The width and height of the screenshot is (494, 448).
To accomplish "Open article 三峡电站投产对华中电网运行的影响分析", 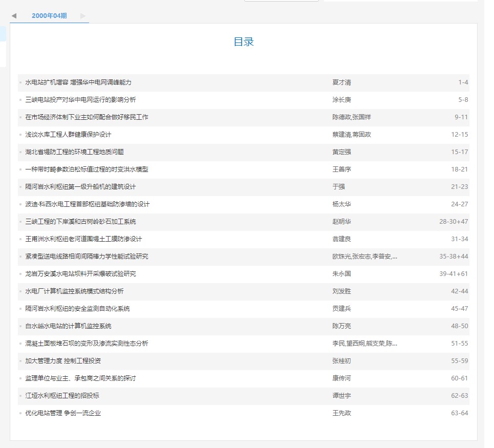I will point(80,100).
